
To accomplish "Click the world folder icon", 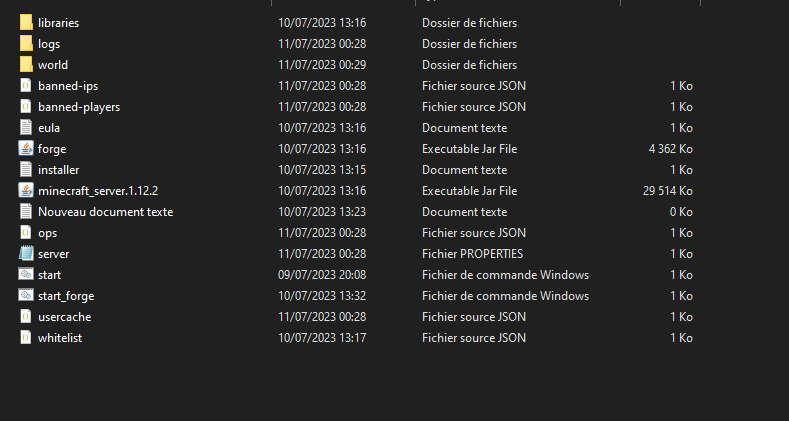I will click(x=26, y=64).
